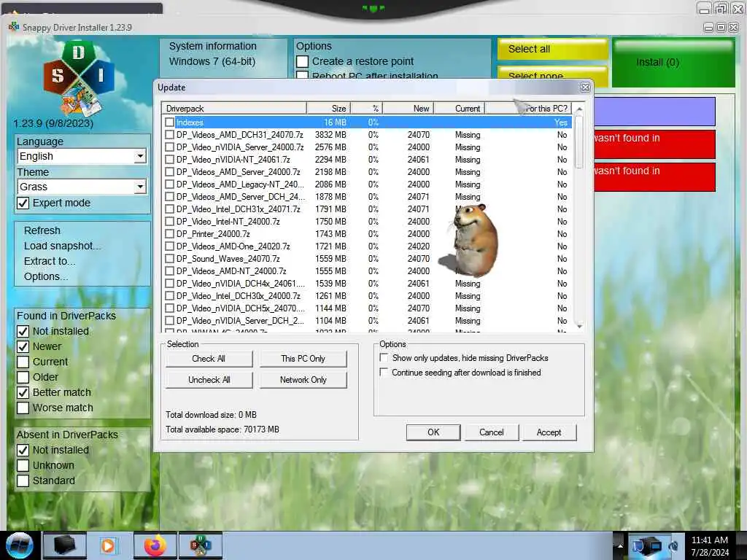The width and height of the screenshot is (747, 560).
Task: Open the Language dropdown
Action: (82, 156)
